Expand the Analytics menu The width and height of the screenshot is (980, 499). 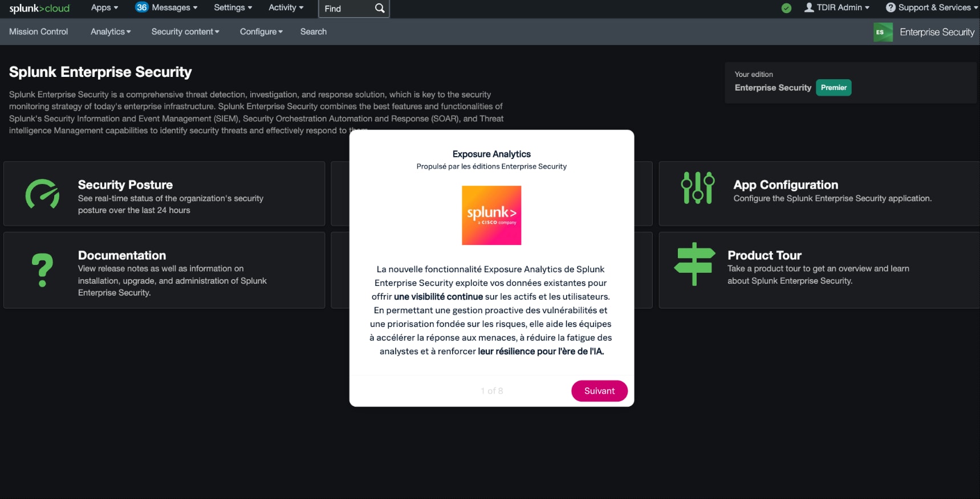[x=111, y=32]
